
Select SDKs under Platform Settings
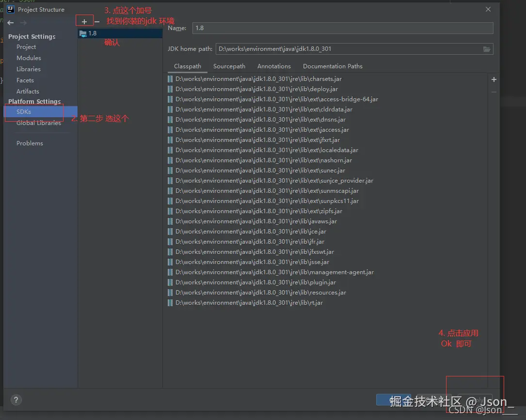[41, 111]
